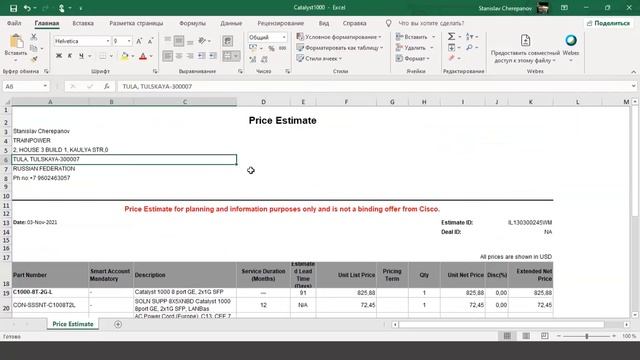The height and width of the screenshot is (360, 640).
Task: Apply percent style format
Action: pos(271,49)
